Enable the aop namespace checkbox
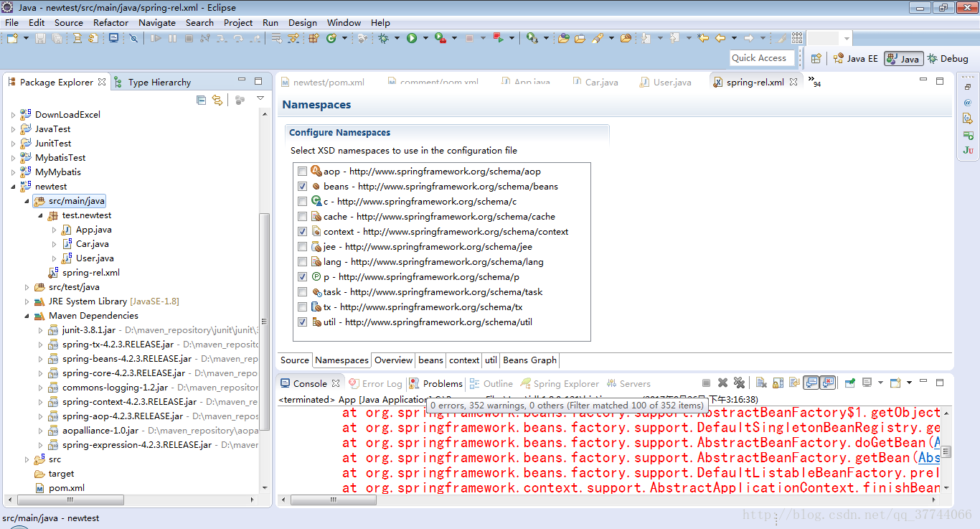980x529 pixels. [302, 172]
